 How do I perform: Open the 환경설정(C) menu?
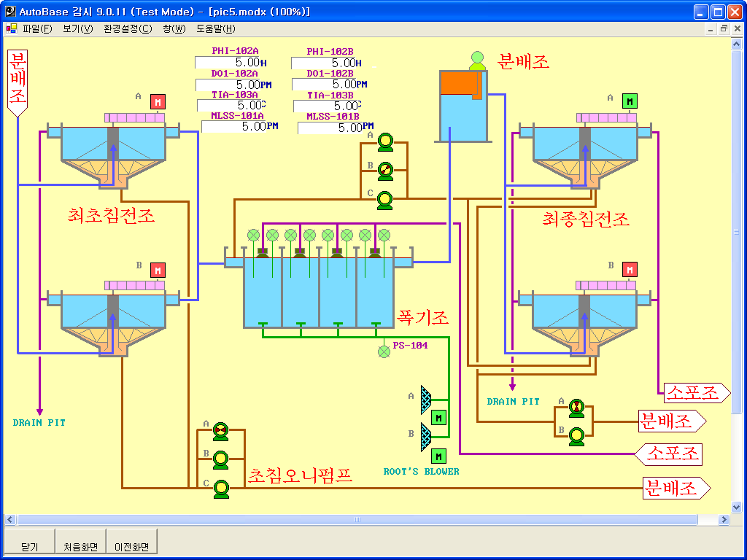(128, 28)
